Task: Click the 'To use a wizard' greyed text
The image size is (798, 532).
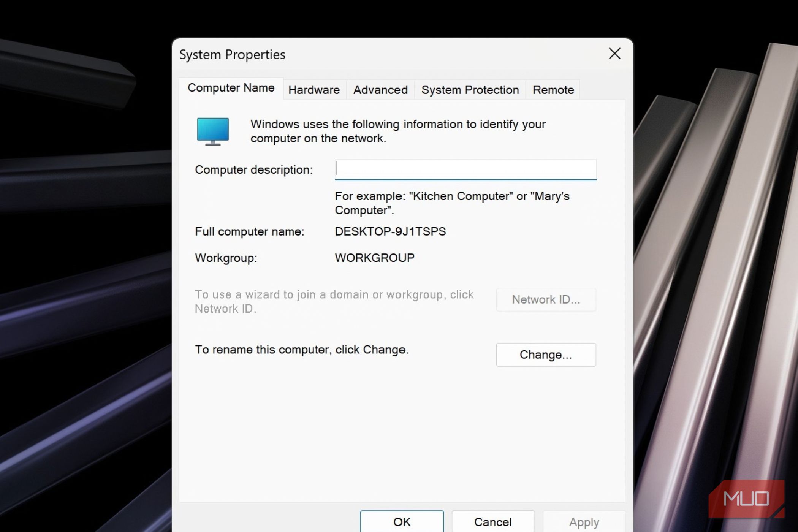Action: pyautogui.click(x=334, y=302)
